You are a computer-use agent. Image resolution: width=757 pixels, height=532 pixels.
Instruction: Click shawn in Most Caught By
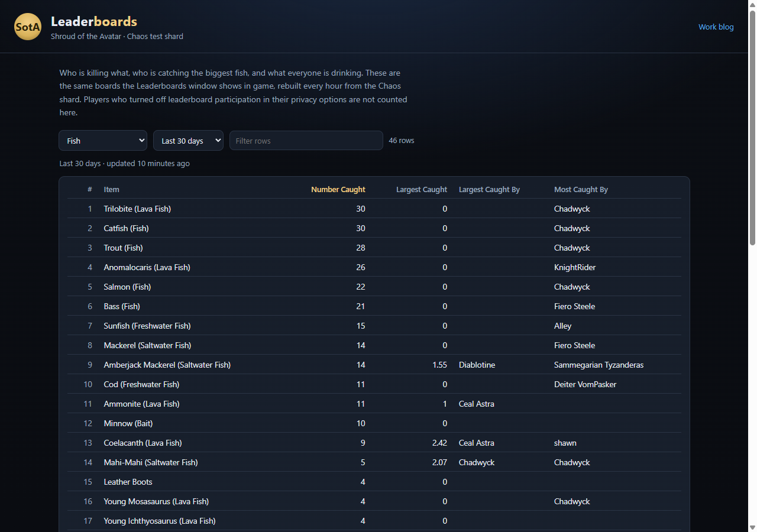click(565, 443)
